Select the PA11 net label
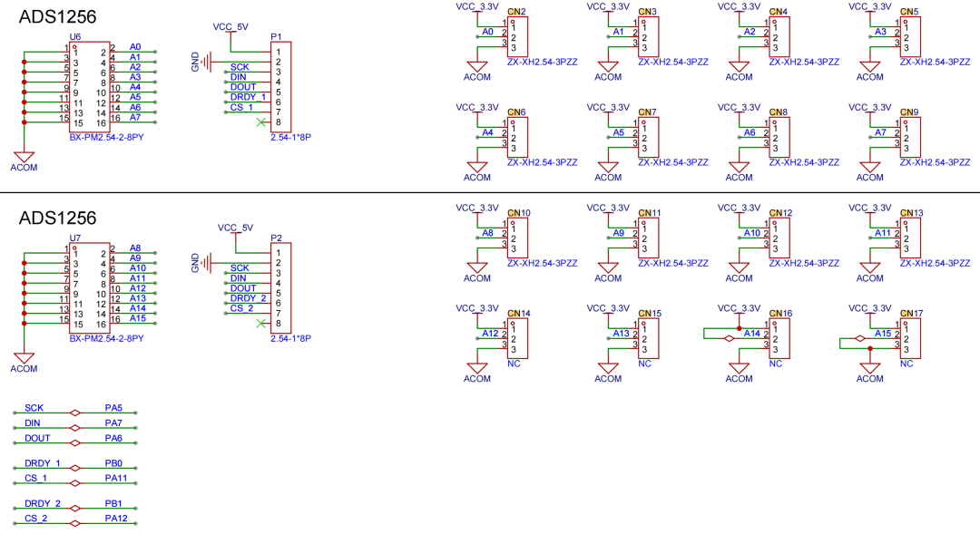 coord(115,478)
